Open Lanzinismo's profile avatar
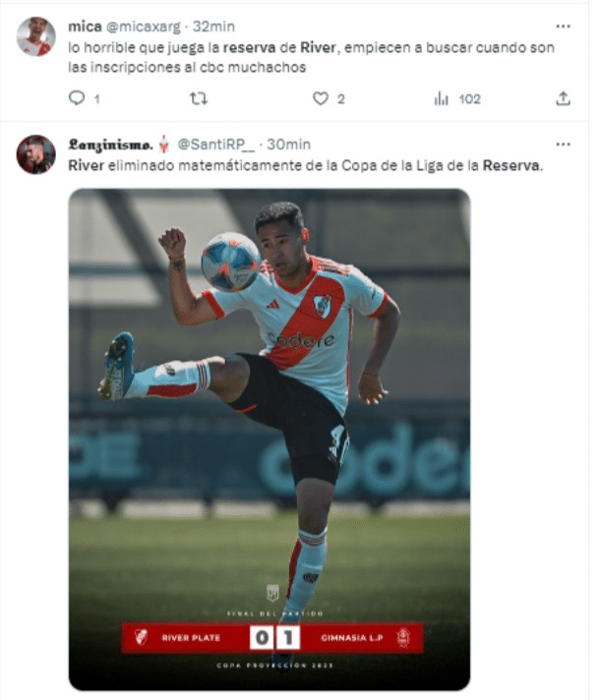The height and width of the screenshot is (700, 601). pyautogui.click(x=35, y=154)
